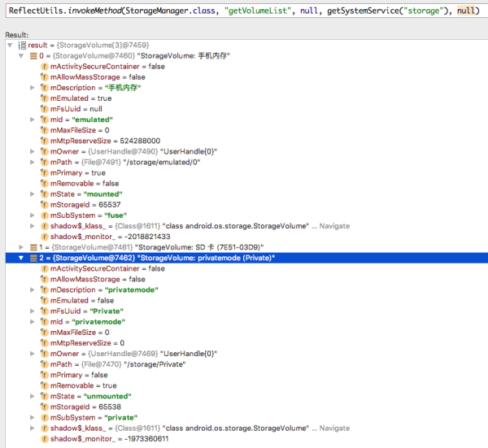Click field icon of mPath /storage/Private
This screenshot has height=448, width=488.
45,364
